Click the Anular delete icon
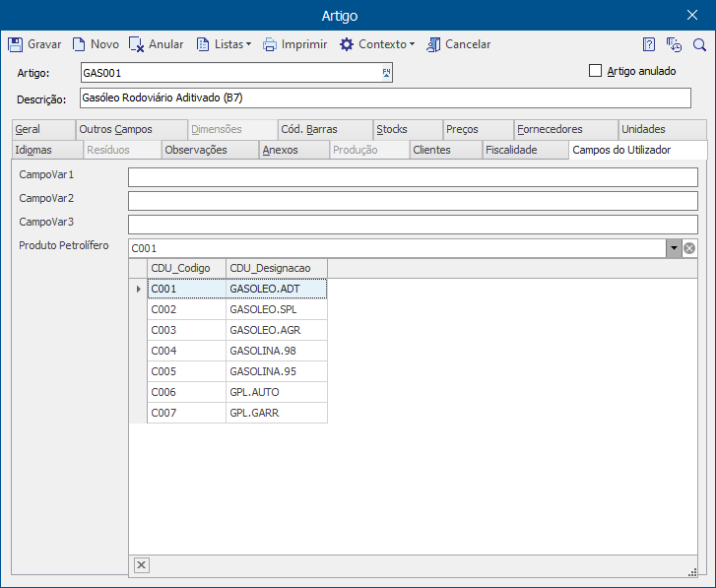Screen dimensions: 716x588 (x=137, y=44)
